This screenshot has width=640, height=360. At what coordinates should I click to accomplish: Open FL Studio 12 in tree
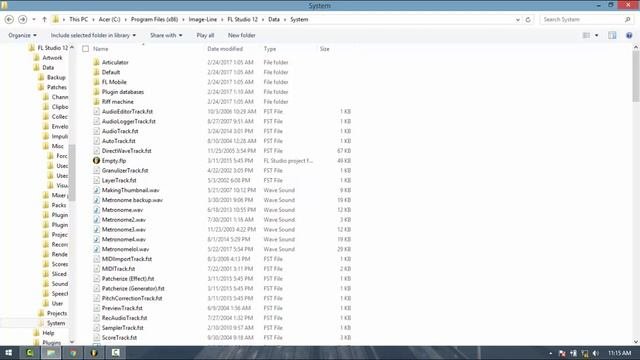click(53, 48)
